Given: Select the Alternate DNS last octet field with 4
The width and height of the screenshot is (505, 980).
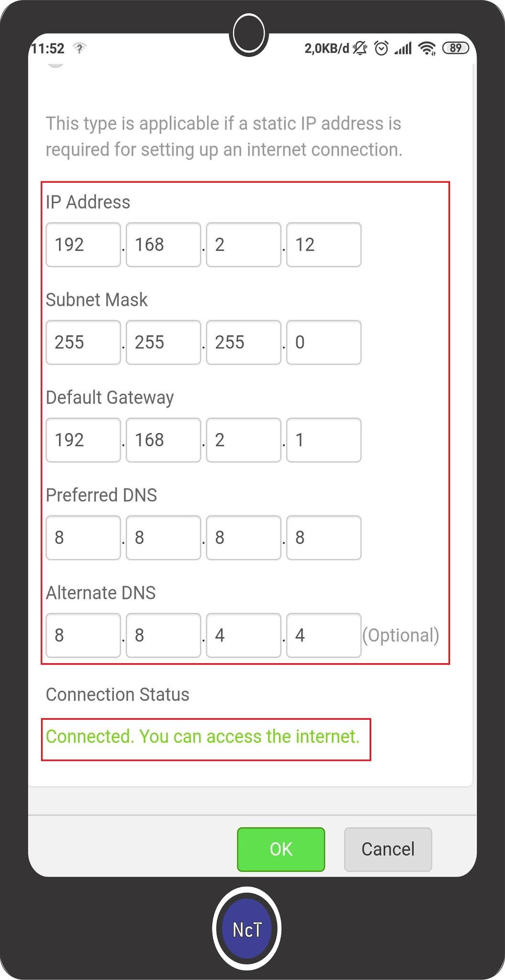Looking at the screenshot, I should point(324,635).
